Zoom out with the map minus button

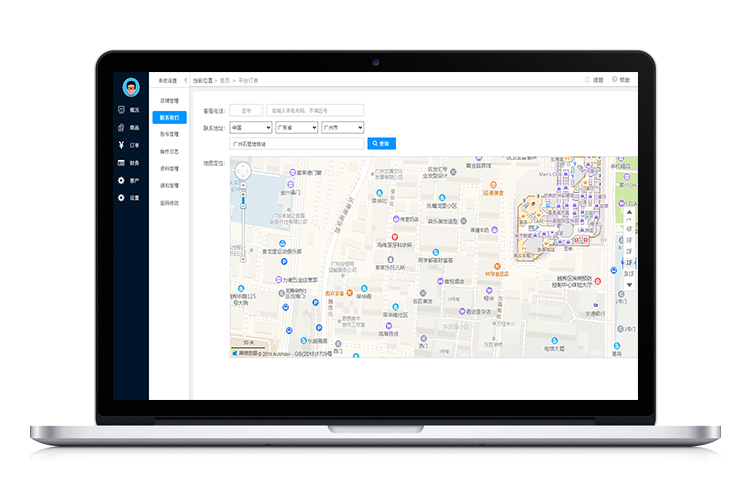pos(243,259)
